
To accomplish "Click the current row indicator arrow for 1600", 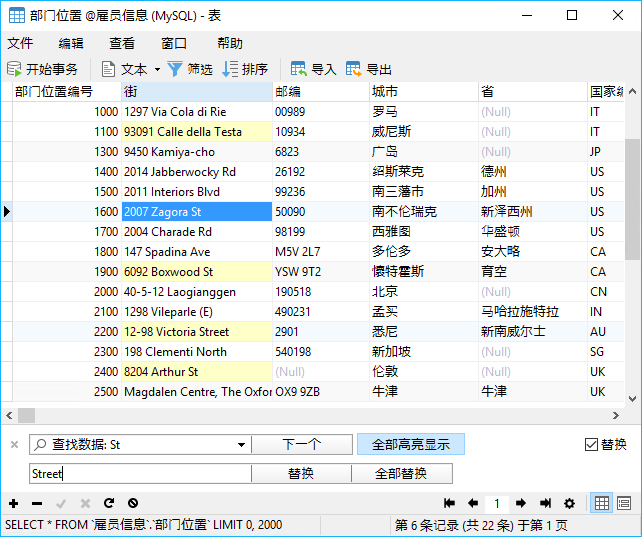I will pyautogui.click(x=7, y=212).
